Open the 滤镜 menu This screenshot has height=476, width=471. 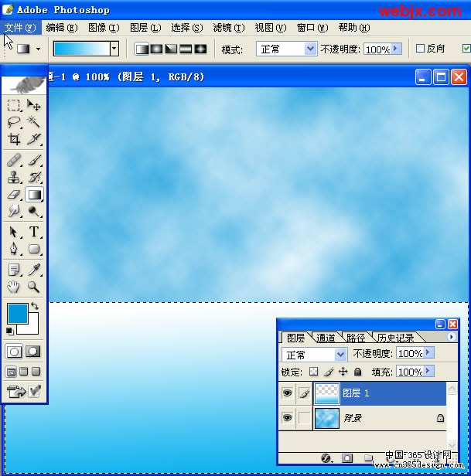228,28
